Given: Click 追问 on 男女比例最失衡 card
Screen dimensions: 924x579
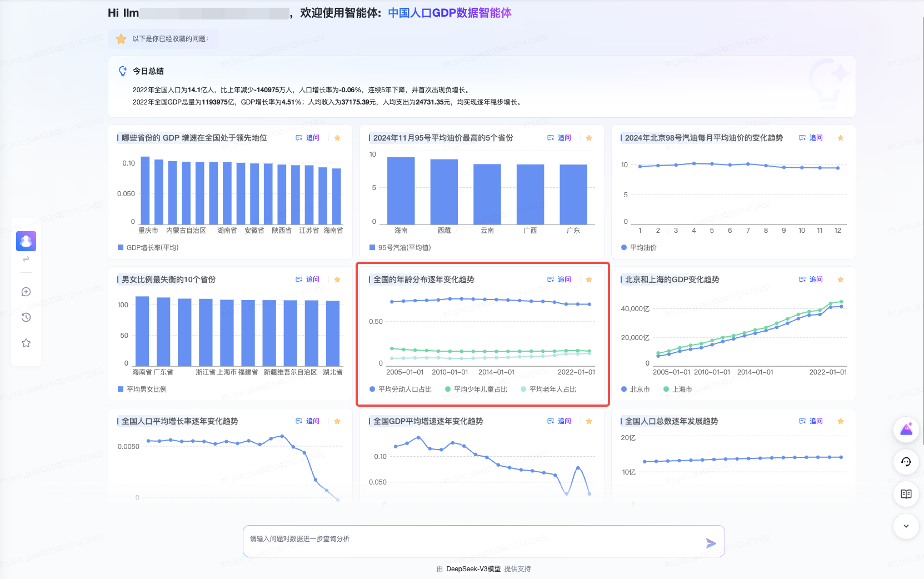Looking at the screenshot, I should pos(308,279).
